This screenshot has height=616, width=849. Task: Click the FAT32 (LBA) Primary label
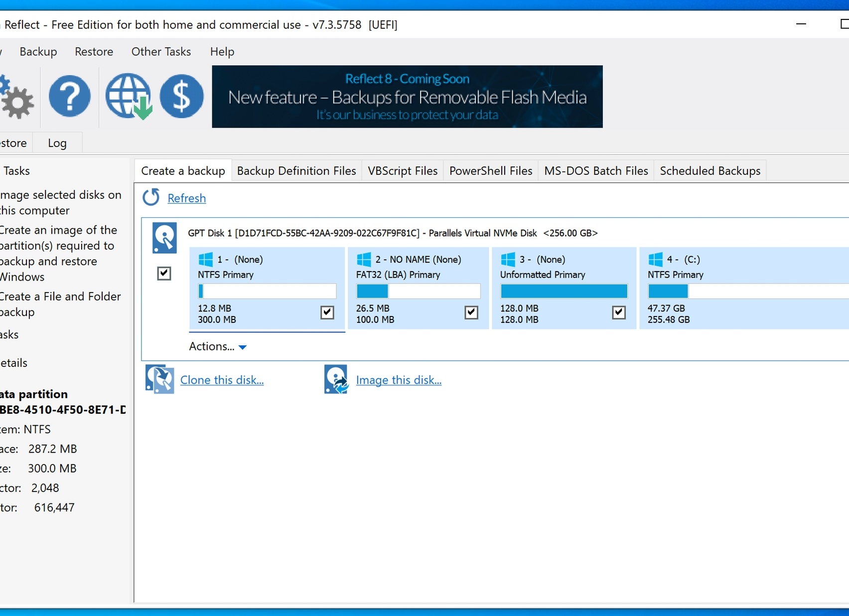pos(398,275)
